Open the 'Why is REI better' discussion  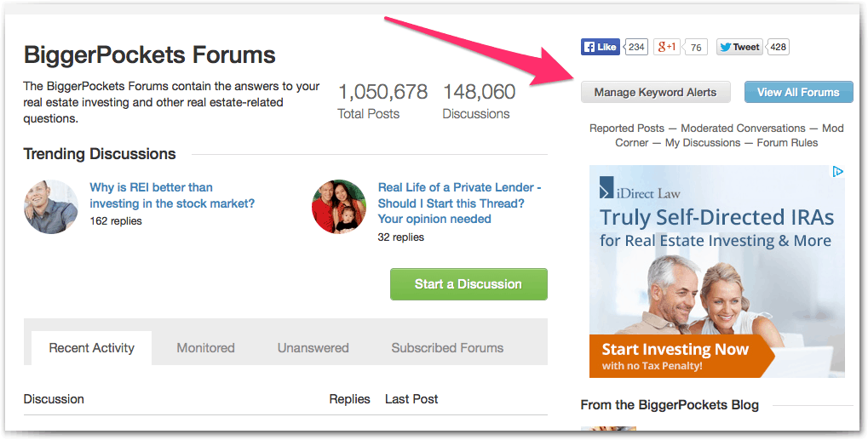172,195
